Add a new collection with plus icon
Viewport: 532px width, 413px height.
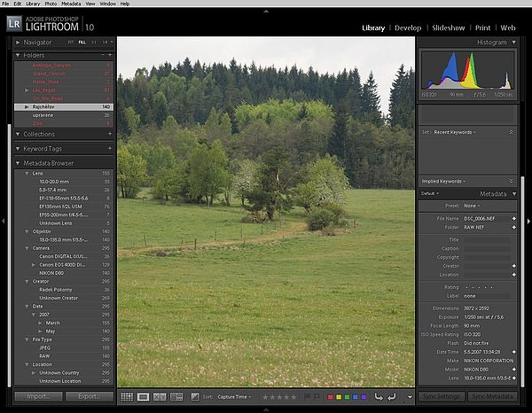[109, 134]
